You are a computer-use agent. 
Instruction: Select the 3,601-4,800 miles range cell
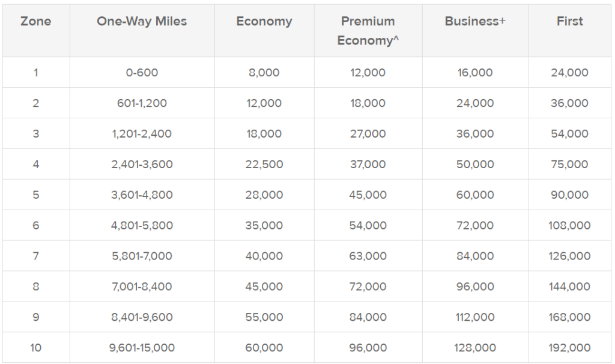pos(142,195)
